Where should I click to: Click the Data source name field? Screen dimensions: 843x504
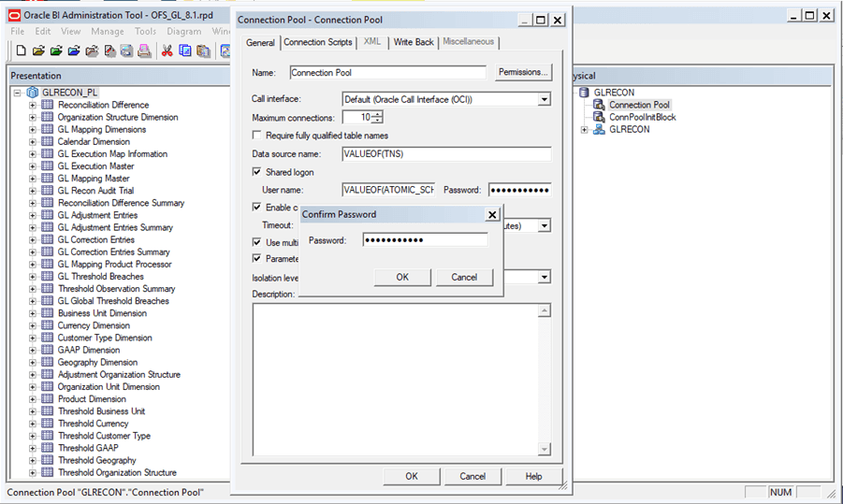[447, 153]
